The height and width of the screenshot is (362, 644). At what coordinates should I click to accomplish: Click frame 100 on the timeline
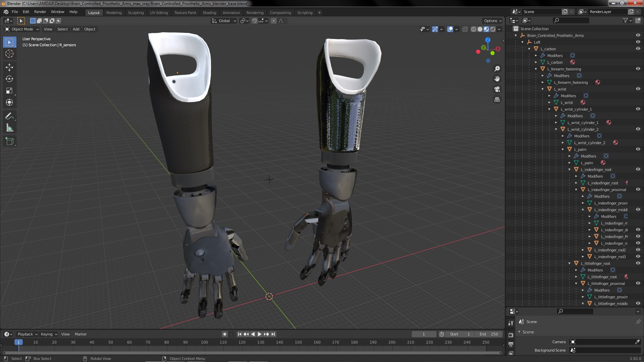(204, 343)
